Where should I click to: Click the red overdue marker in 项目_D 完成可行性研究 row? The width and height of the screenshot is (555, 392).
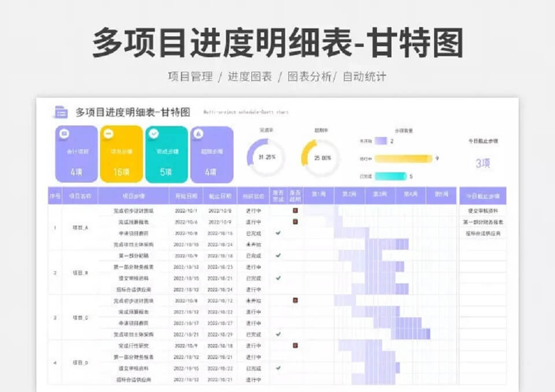[x=295, y=346]
